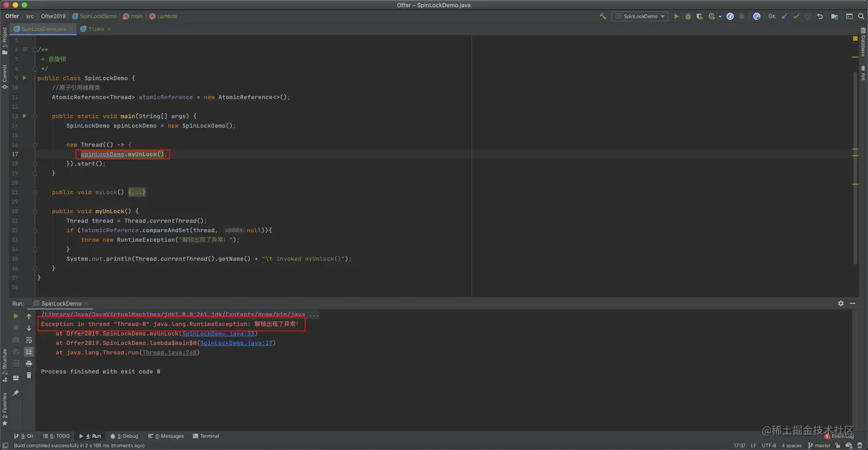This screenshot has height=450, width=868.
Task: Expand the folded myLock method body {...}
Action: pyautogui.click(x=137, y=192)
